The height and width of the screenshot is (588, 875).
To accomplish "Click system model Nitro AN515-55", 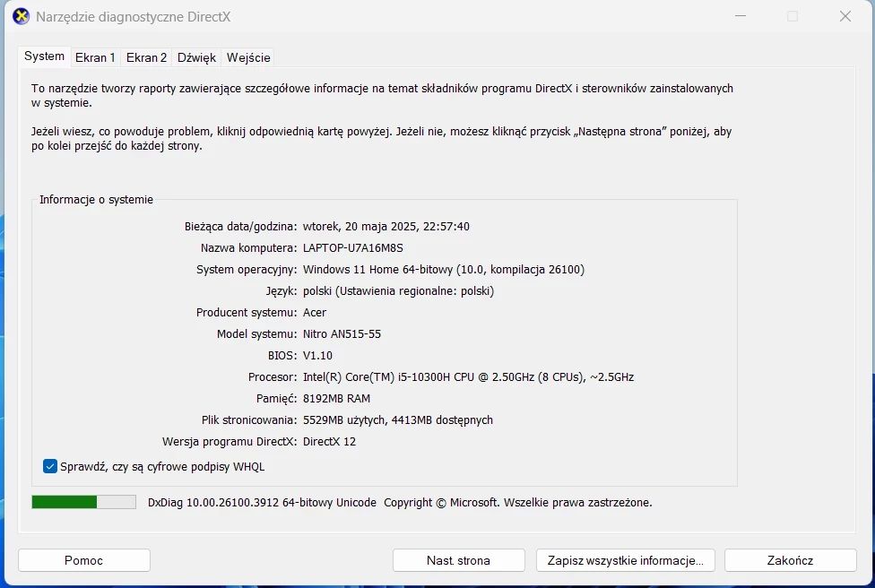I will tap(342, 334).
